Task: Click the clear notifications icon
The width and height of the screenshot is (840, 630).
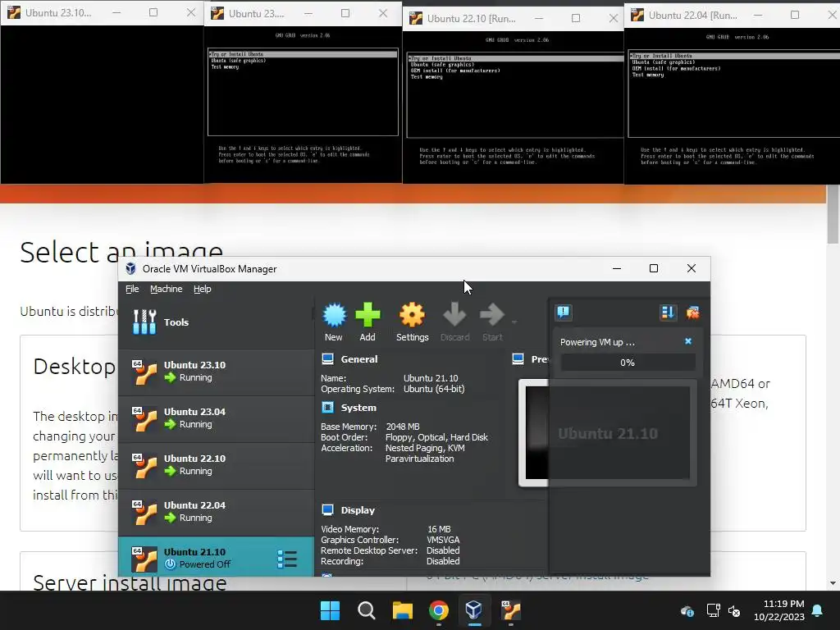Action: 692,313
